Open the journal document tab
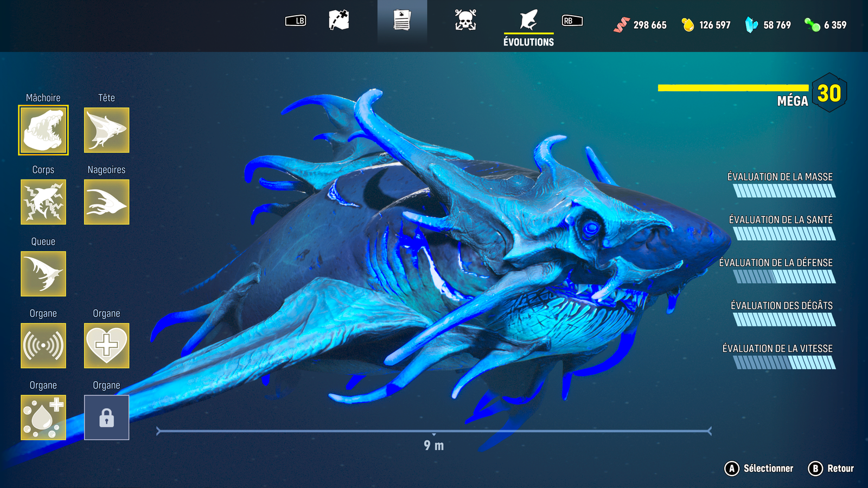 tap(402, 21)
